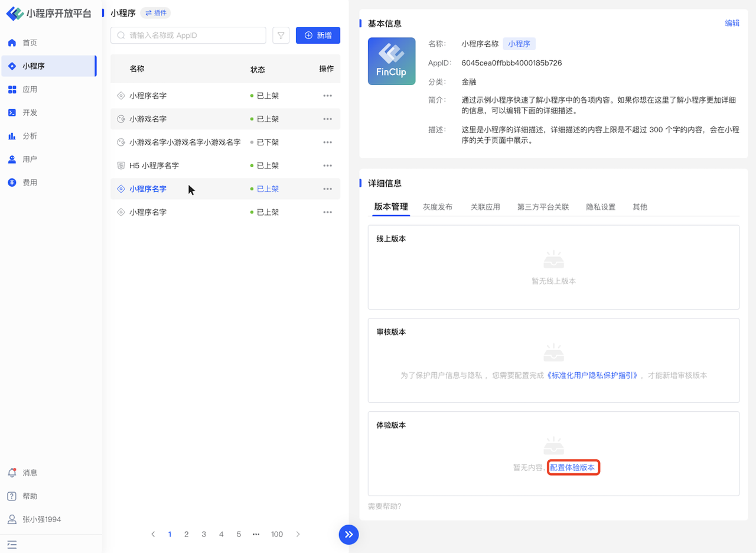
Task: Go to 首页 in the sidebar
Action: (30, 43)
